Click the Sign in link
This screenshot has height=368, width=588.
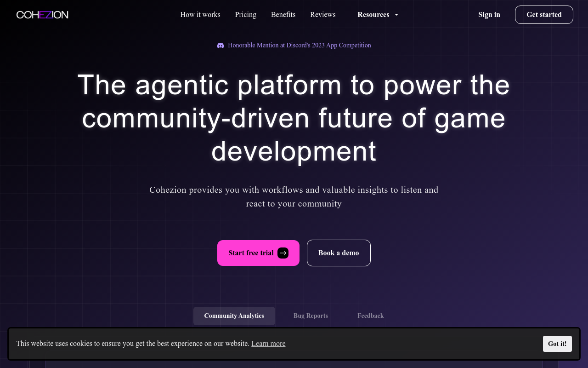[489, 15]
